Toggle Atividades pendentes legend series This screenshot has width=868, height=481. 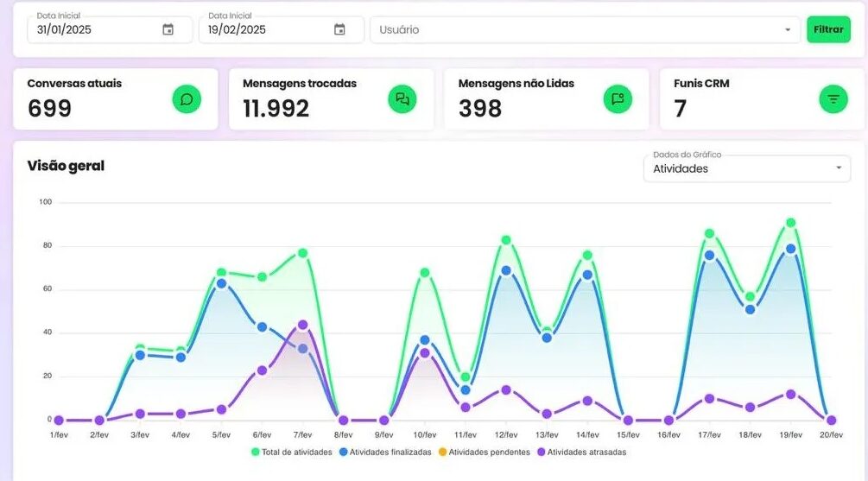479,452
